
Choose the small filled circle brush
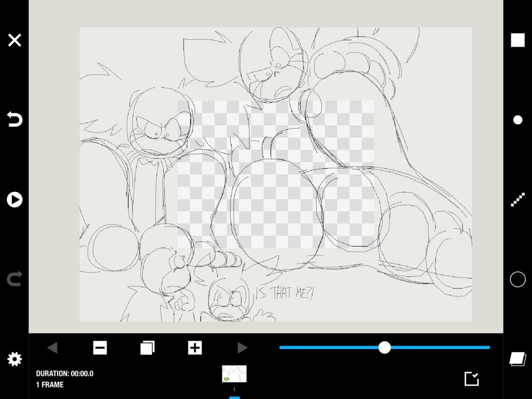pos(518,120)
